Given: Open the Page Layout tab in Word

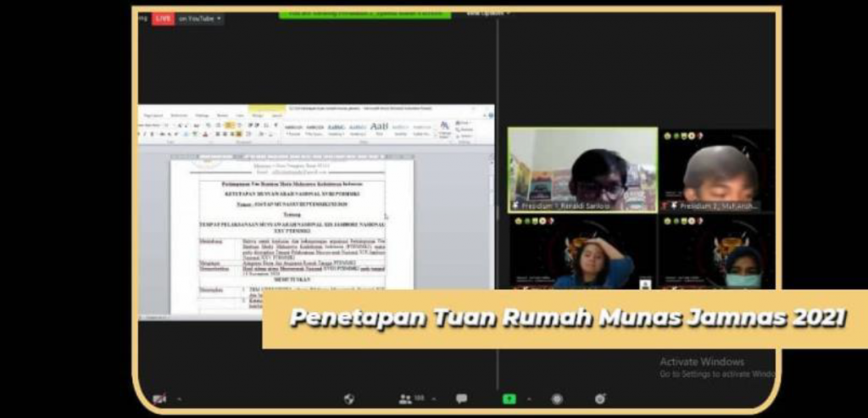Looking at the screenshot, I should (153, 115).
